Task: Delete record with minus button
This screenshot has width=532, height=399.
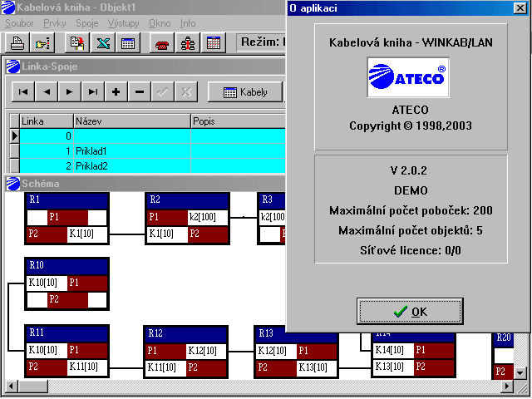Action: (x=139, y=91)
